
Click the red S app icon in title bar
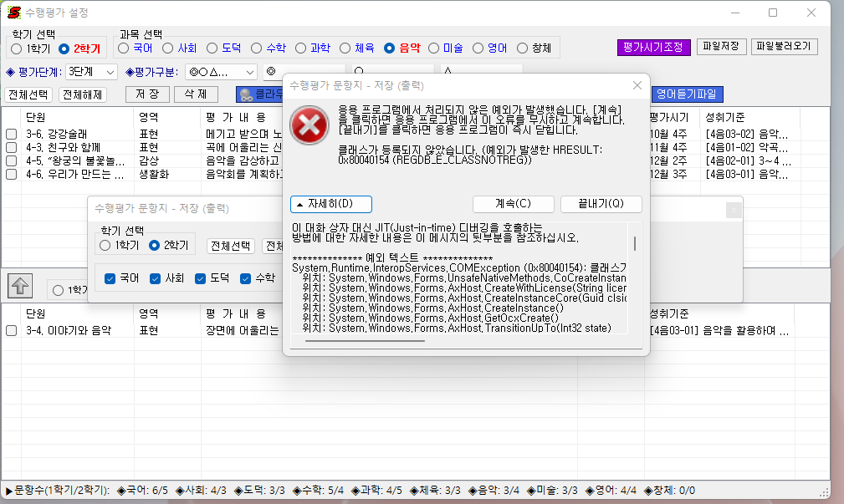(13, 13)
